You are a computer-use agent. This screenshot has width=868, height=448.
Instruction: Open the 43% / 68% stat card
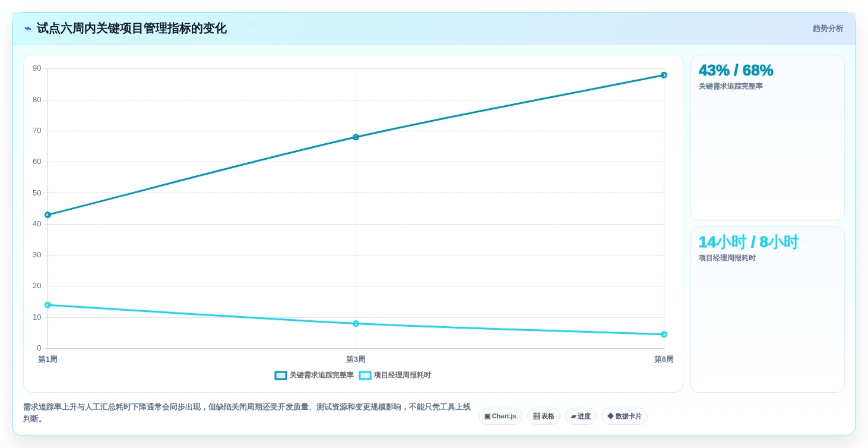coord(768,138)
